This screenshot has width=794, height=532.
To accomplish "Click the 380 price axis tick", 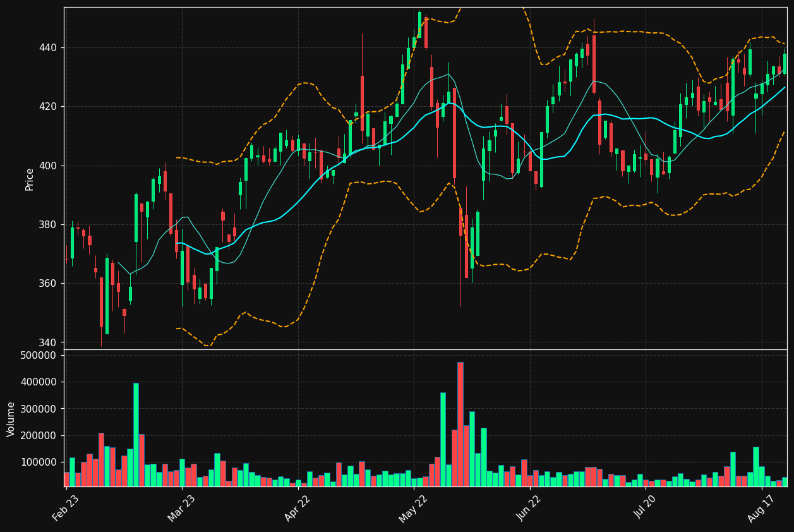I will tap(48, 224).
